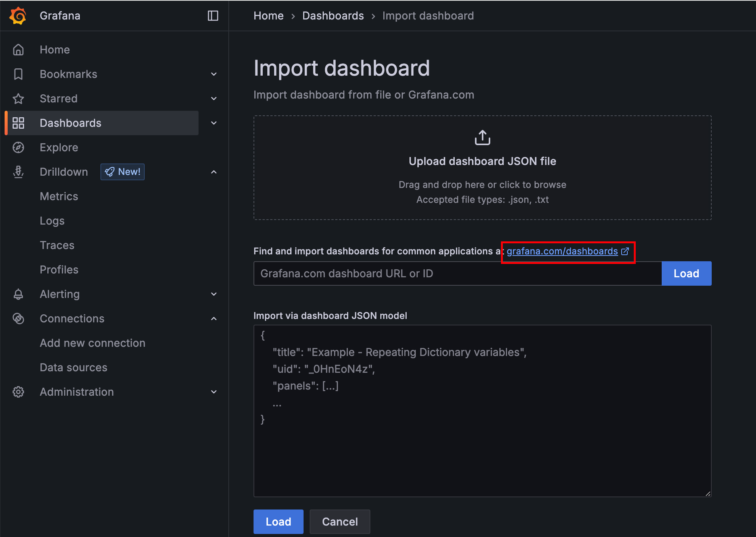The height and width of the screenshot is (537, 756).
Task: Open Profiles under Drilldown
Action: coord(59,270)
